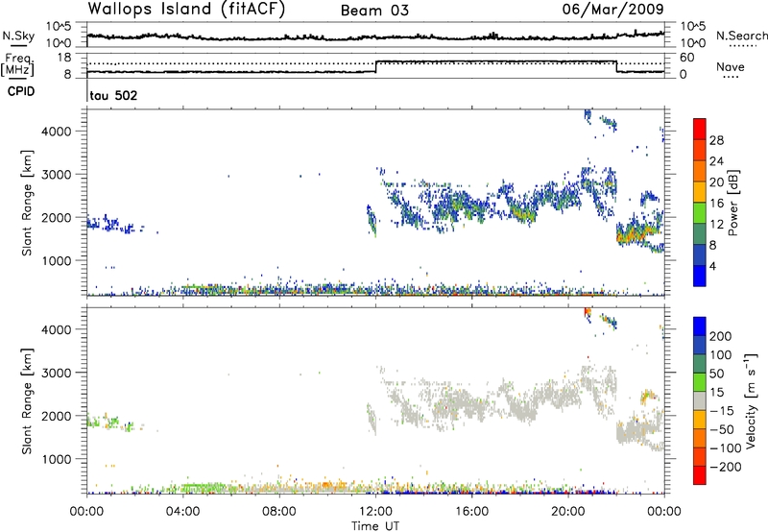The width and height of the screenshot is (768, 532).
Task: Click the "16" power colorbar label
Action: pos(716,204)
